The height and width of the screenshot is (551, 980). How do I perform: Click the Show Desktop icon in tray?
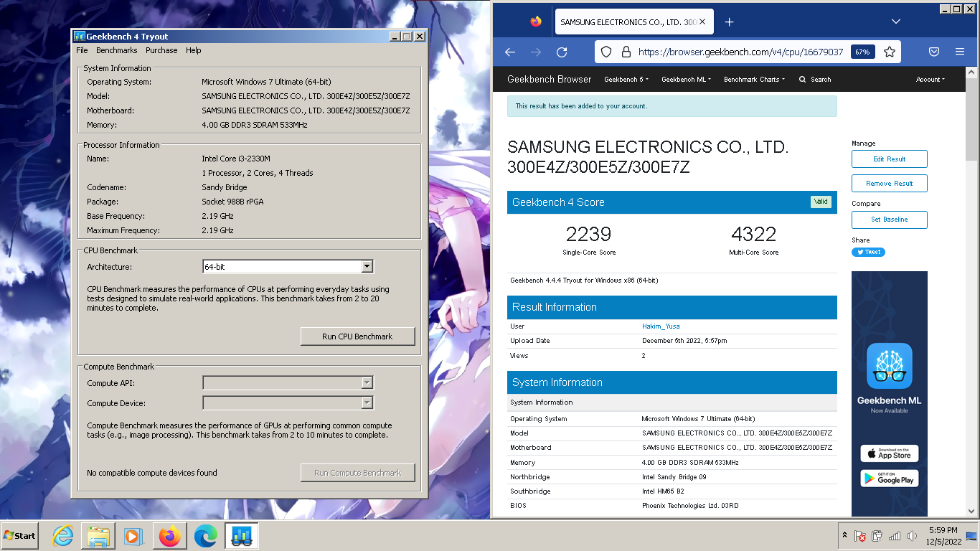point(972,536)
